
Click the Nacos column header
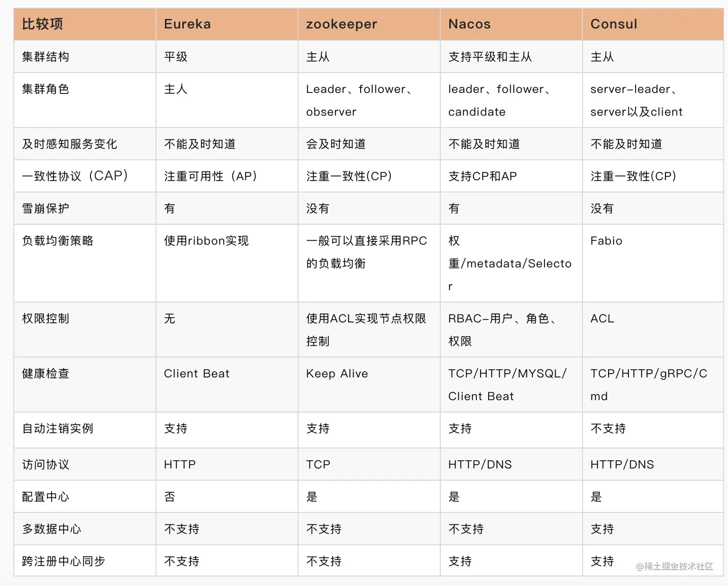tap(468, 24)
